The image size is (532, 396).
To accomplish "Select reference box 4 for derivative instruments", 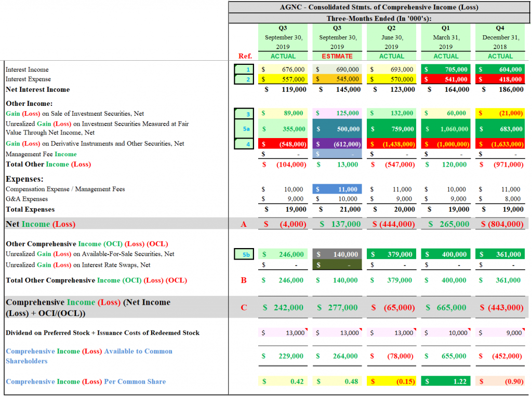I will [x=244, y=144].
